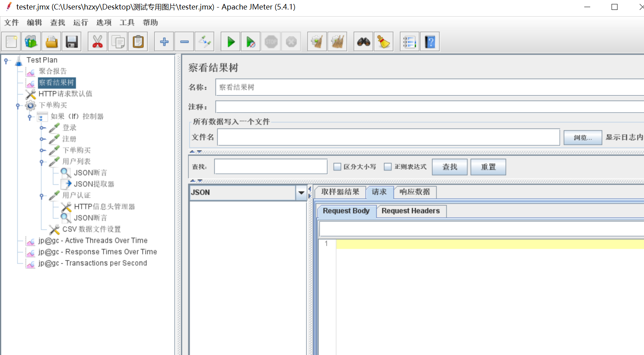This screenshot has height=355, width=644.
Task: Clear all results with double broom icon
Action: point(337,42)
